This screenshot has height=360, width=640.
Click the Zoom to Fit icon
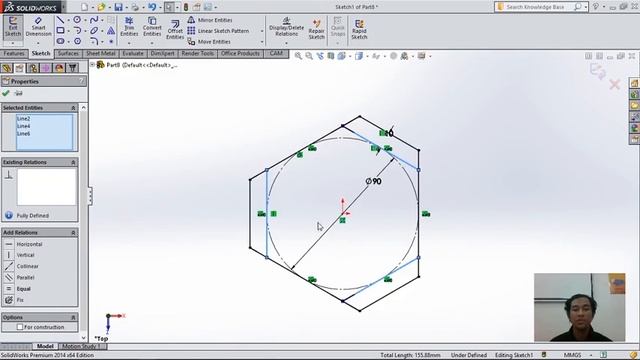298,56
